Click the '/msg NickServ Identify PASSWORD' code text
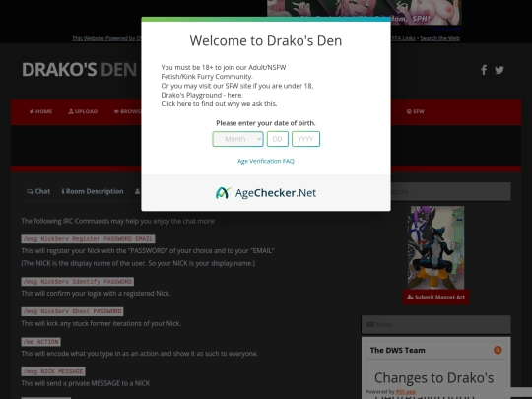 78,282
